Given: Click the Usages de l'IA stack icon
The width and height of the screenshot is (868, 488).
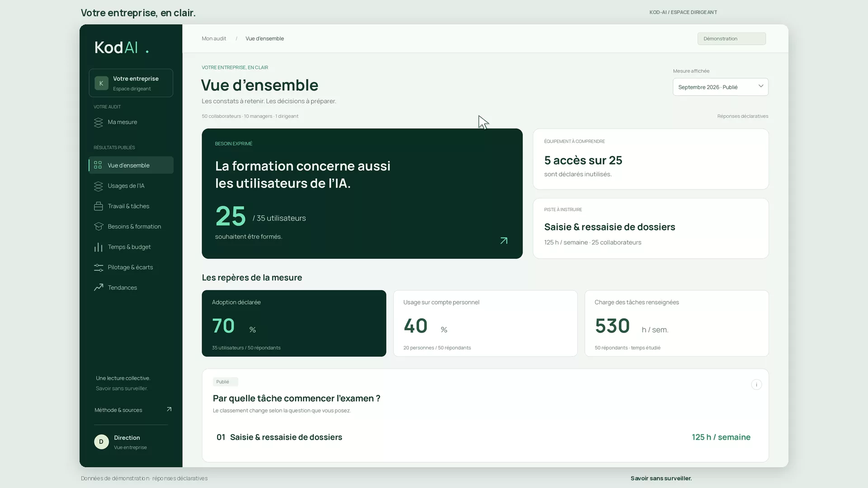Looking at the screenshot, I should [98, 186].
